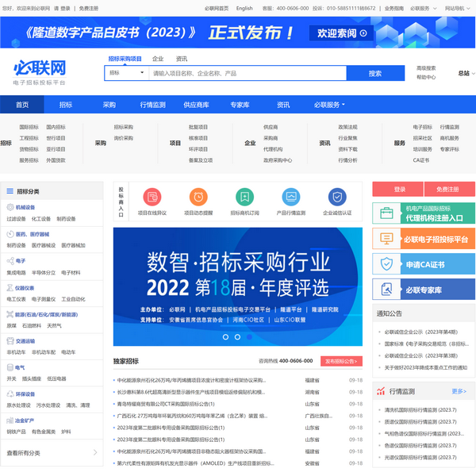Open the 必联专家库 banner

point(387,290)
